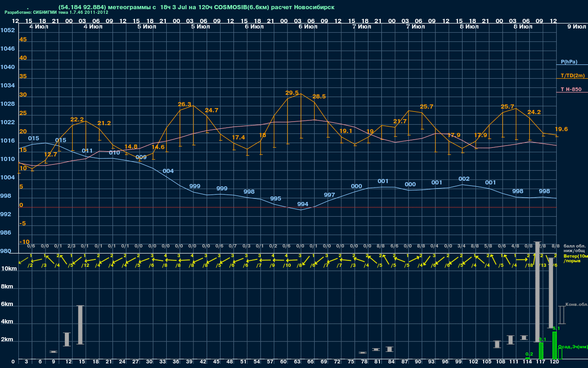This screenshot has height=368, width=588.
Task: Click the 19.1 temperature value
Action: pos(346,131)
